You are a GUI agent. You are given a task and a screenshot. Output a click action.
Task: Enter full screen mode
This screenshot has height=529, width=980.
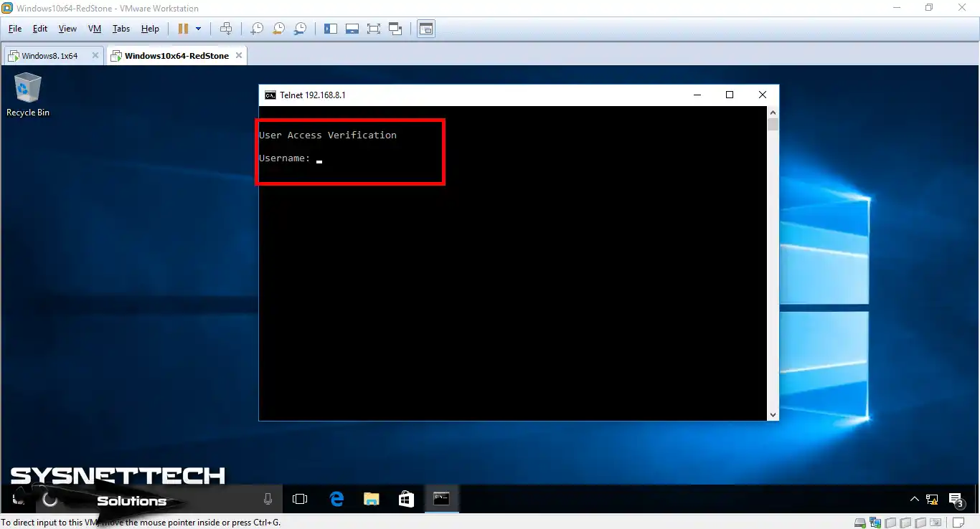[374, 29]
